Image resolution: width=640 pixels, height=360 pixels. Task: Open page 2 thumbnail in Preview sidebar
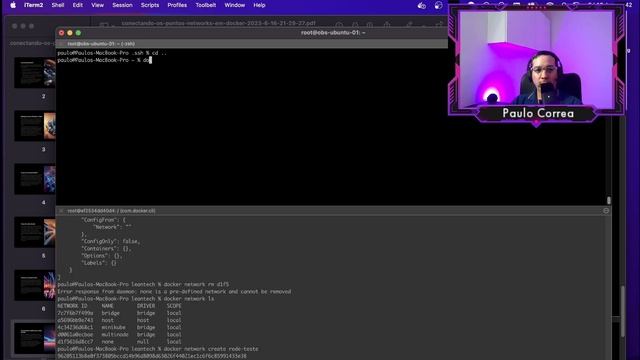tap(35, 73)
